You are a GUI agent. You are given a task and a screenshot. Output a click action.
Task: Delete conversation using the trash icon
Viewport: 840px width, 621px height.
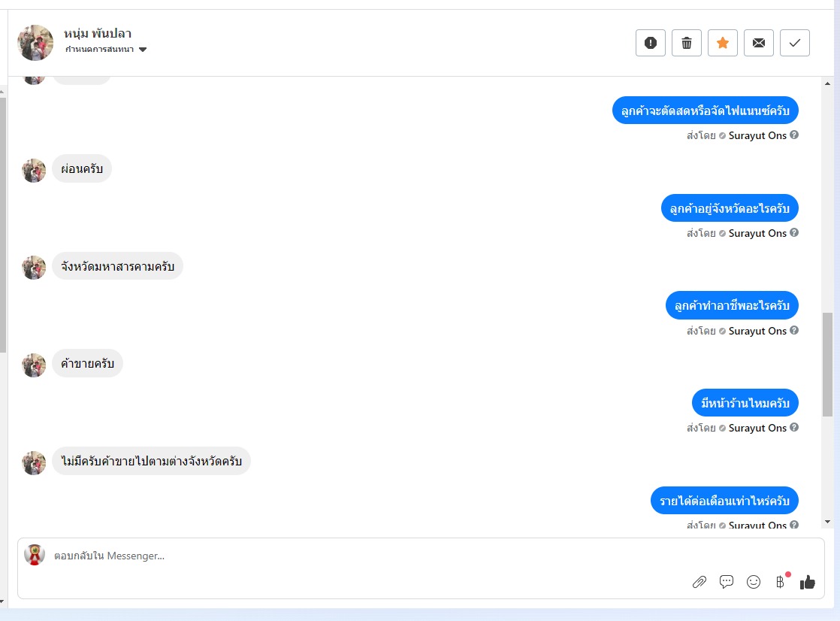[x=686, y=43]
